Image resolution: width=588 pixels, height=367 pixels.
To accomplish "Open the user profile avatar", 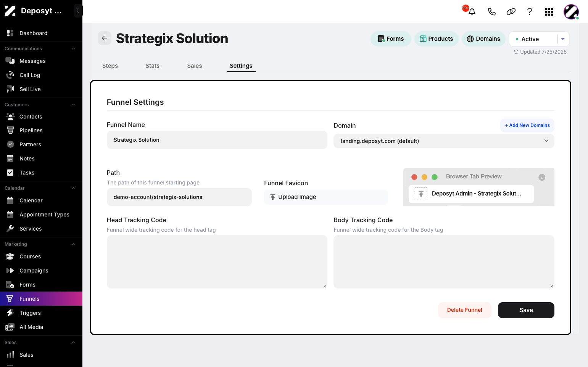I will tap(571, 12).
